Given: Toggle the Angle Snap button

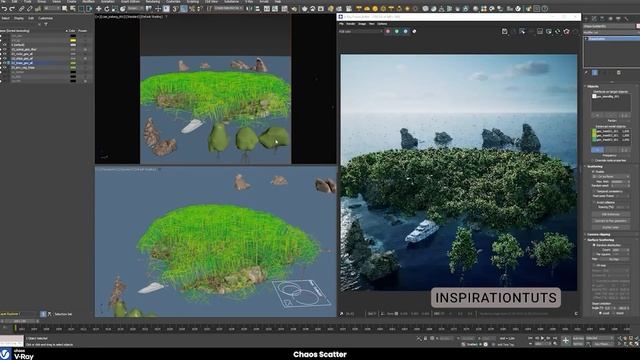Looking at the screenshot, I should click(184, 9).
